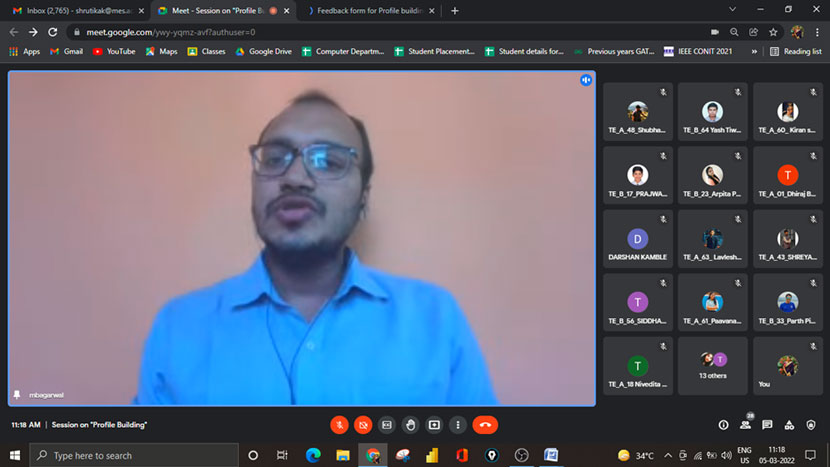Open host controls shield icon
830x467 pixels.
pyautogui.click(x=811, y=425)
